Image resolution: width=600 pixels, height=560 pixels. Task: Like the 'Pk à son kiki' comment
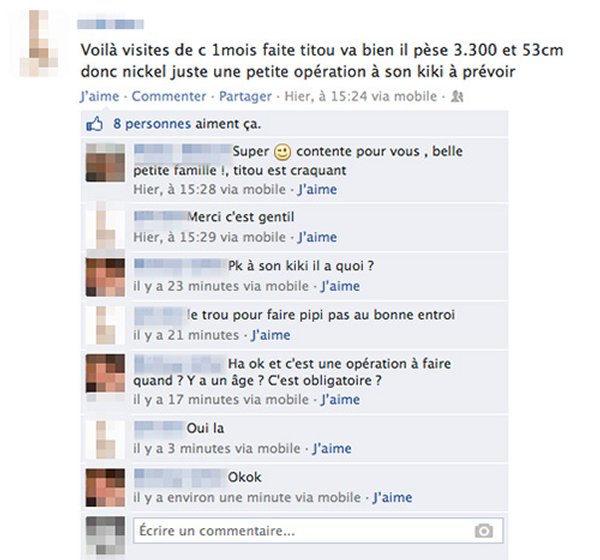[340, 286]
